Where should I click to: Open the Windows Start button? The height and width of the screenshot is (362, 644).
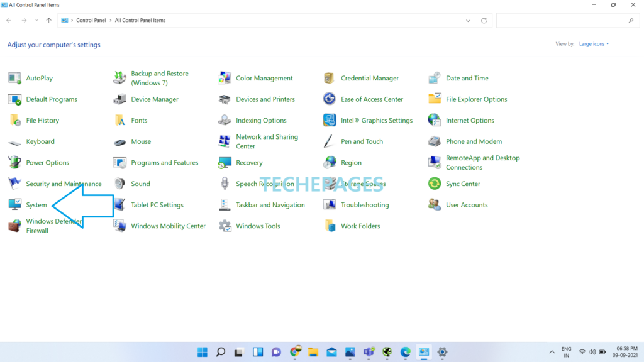click(x=203, y=352)
